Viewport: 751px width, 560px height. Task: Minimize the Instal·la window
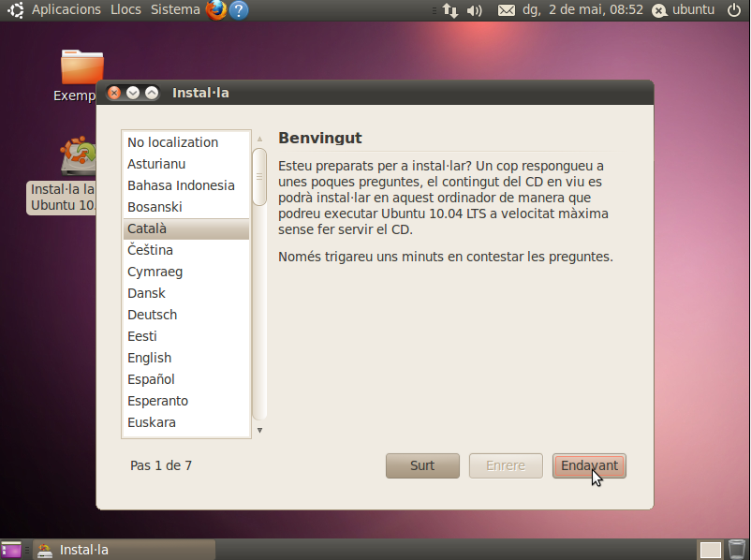click(133, 93)
